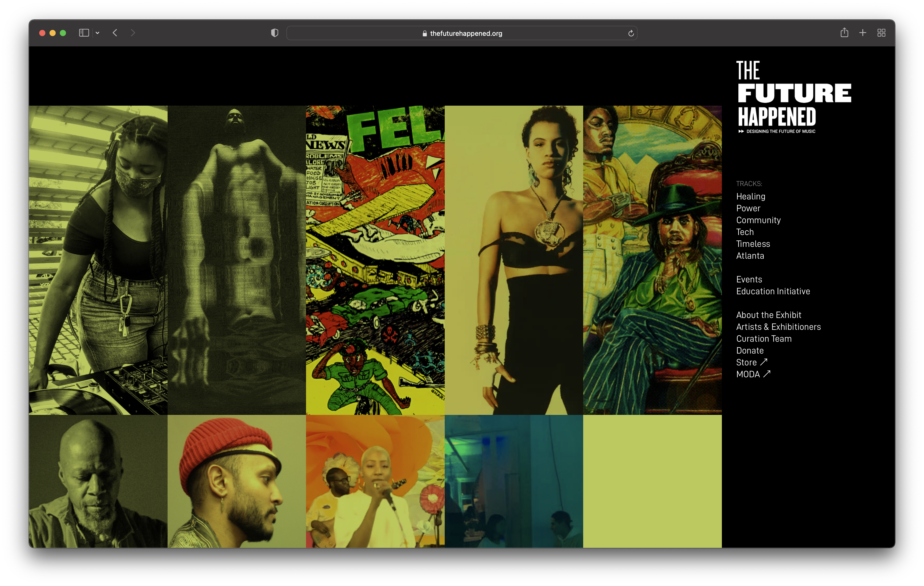Go back with the back arrow
This screenshot has height=586, width=924.
[x=115, y=33]
